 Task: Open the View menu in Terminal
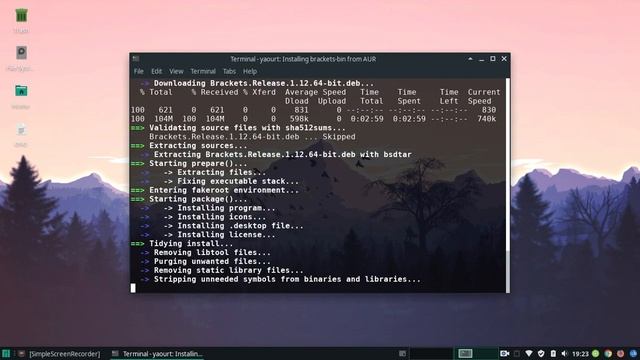click(176, 71)
